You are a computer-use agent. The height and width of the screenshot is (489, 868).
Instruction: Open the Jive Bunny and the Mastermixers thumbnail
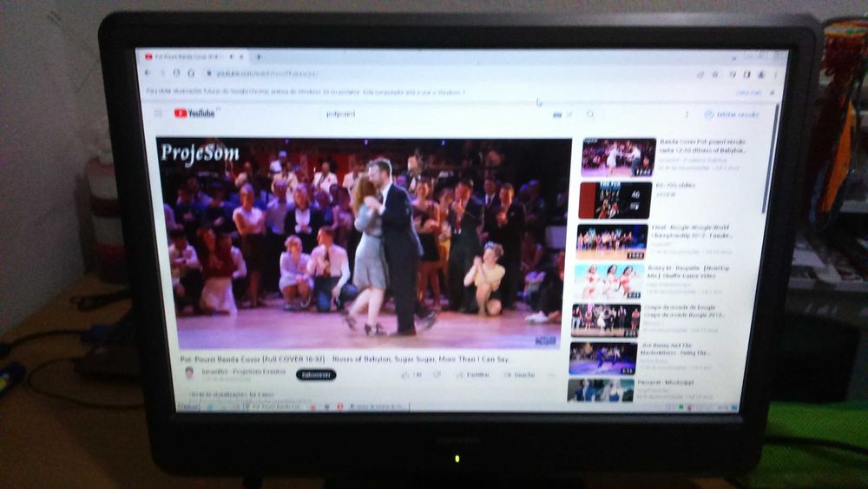click(x=603, y=359)
